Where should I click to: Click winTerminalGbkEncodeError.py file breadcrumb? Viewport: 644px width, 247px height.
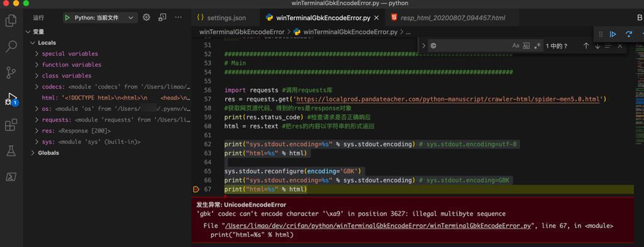pos(350,32)
